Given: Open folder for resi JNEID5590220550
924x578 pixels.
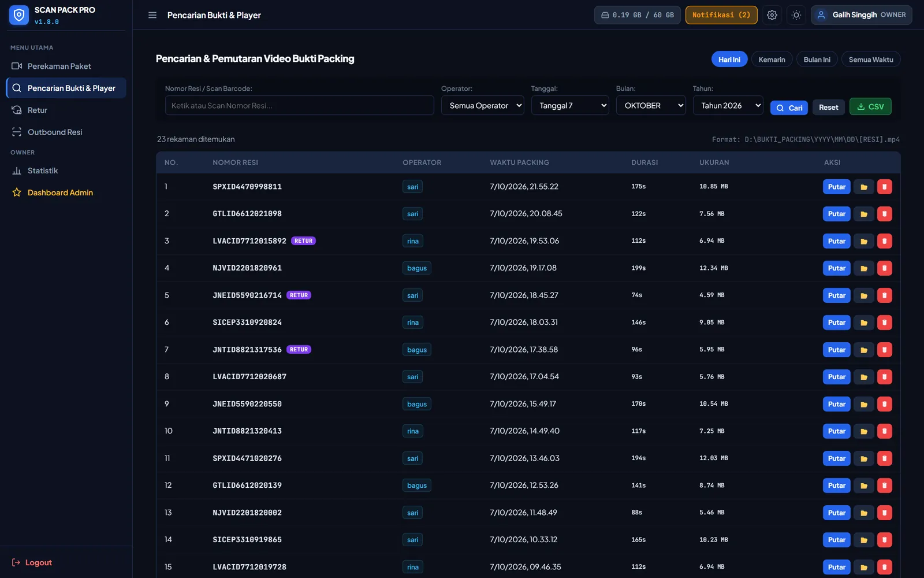Looking at the screenshot, I should click(864, 404).
